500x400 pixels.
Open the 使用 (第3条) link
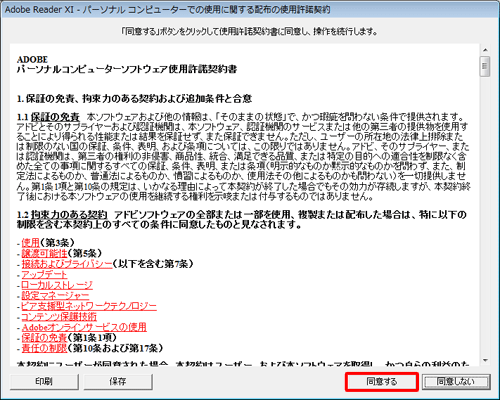30,242
